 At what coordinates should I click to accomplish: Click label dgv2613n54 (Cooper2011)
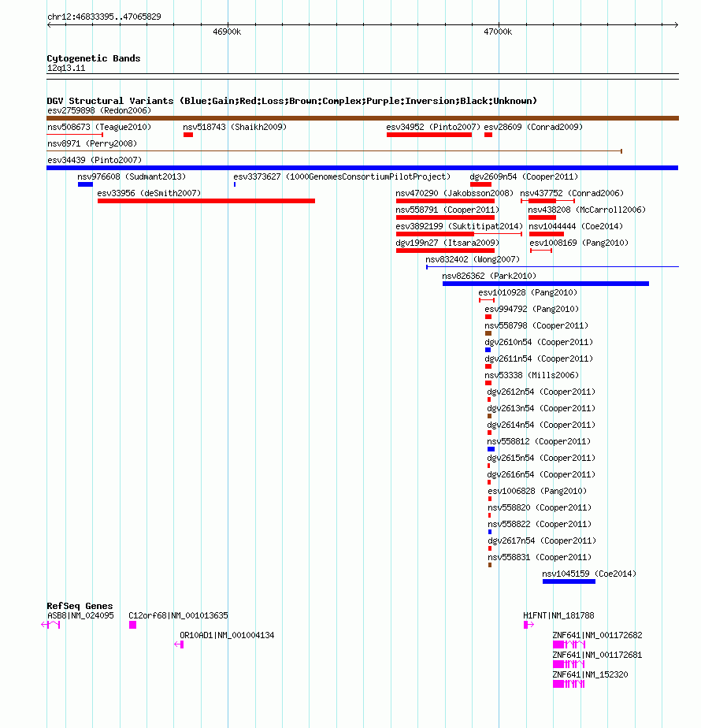[x=541, y=408]
